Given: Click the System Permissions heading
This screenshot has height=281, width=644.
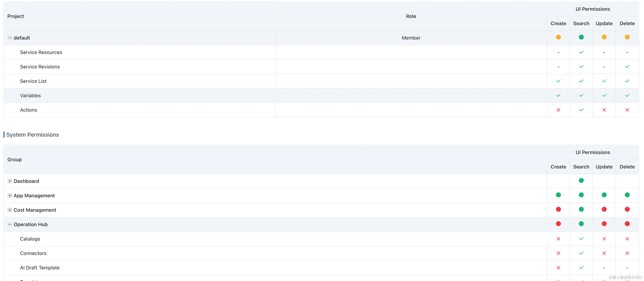Looking at the screenshot, I should [33, 135].
